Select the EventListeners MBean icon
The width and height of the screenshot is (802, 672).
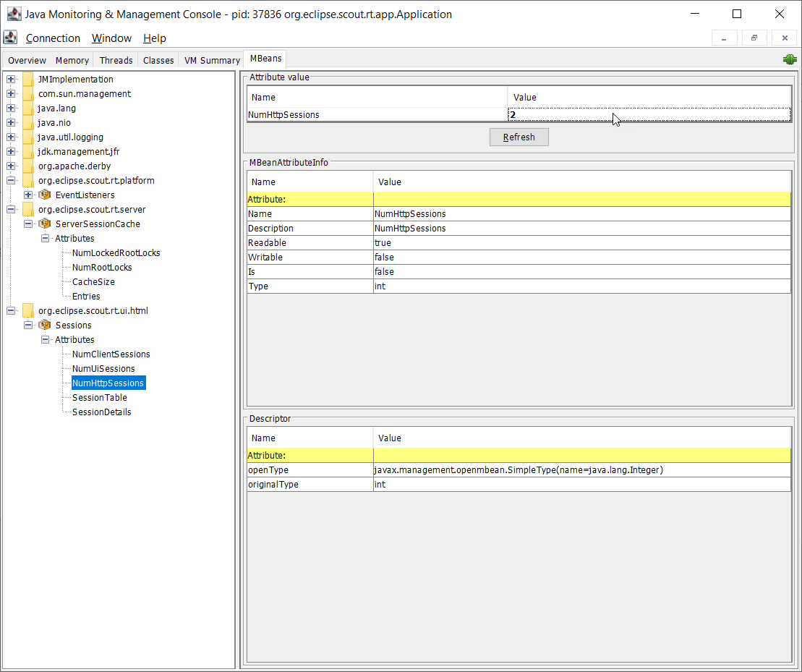click(x=45, y=195)
